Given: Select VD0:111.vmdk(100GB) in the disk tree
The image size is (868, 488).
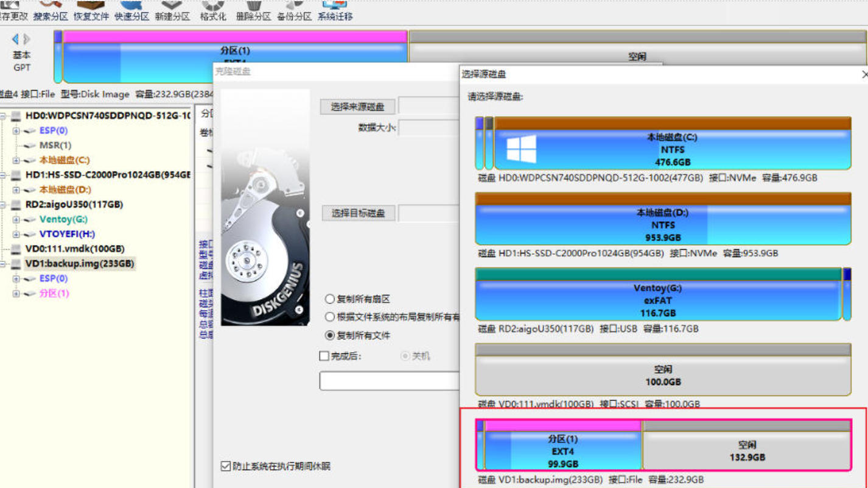Looking at the screenshot, I should 74,249.
